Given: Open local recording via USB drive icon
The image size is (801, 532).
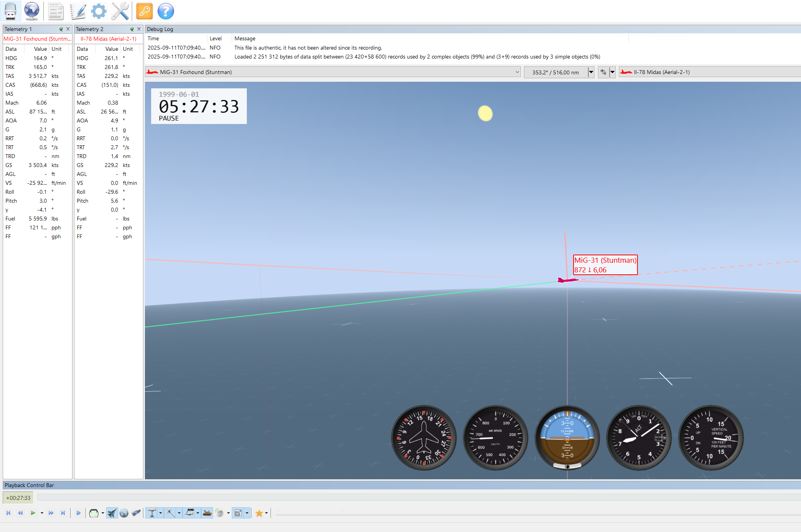Looking at the screenshot, I should coord(10,11).
